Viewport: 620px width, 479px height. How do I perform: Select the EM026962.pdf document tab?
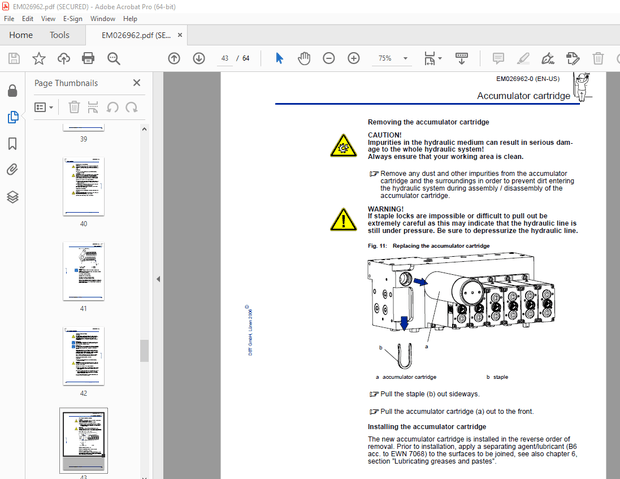[x=136, y=35]
